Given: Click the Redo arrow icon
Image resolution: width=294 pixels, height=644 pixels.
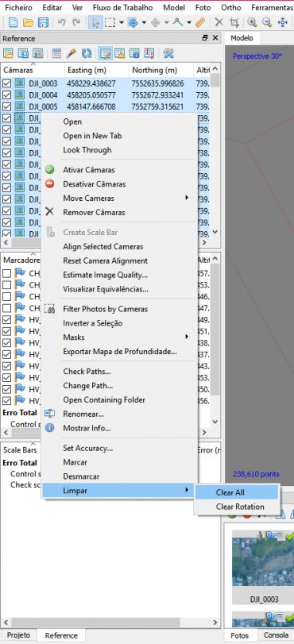Looking at the screenshot, I should coord(76,23).
